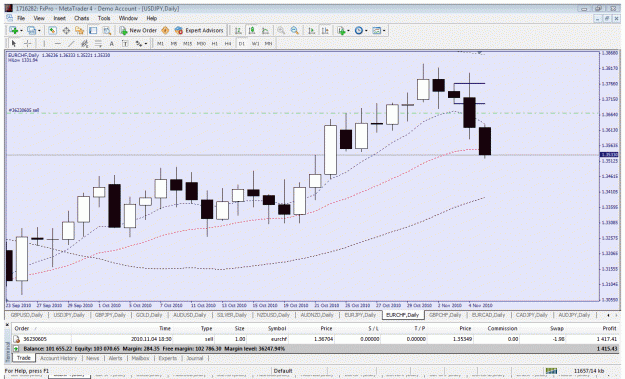Show the Market Watch window

pos(52,31)
